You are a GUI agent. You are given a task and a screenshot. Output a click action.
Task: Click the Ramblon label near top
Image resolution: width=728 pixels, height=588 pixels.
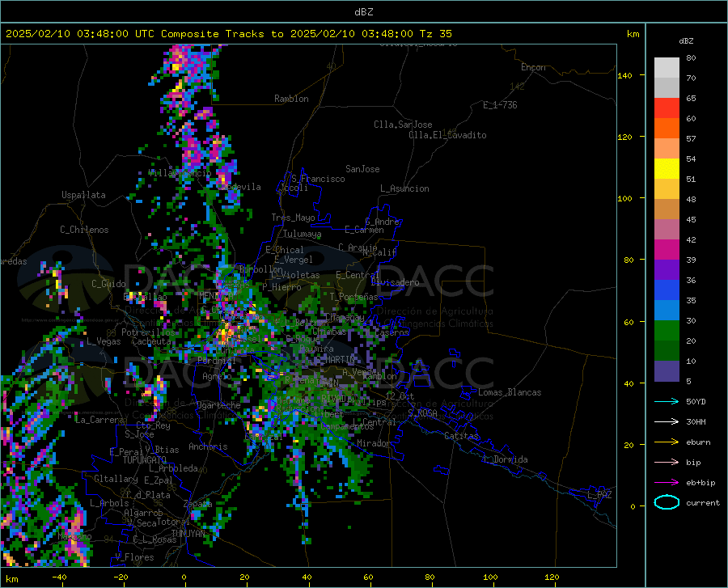291,99
